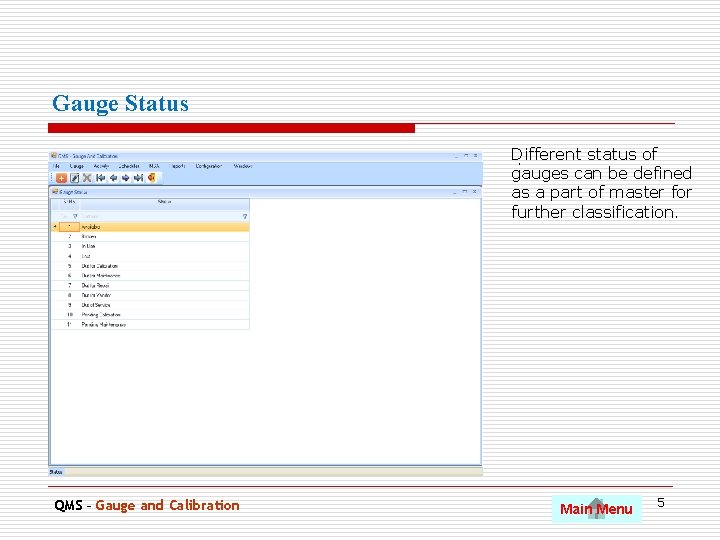
Task: Open the Activity menu
Action: [x=101, y=166]
